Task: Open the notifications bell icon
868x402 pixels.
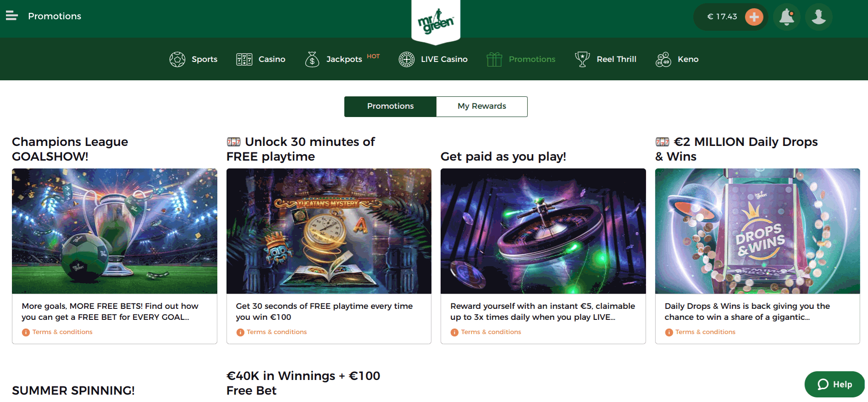Action: (x=787, y=17)
